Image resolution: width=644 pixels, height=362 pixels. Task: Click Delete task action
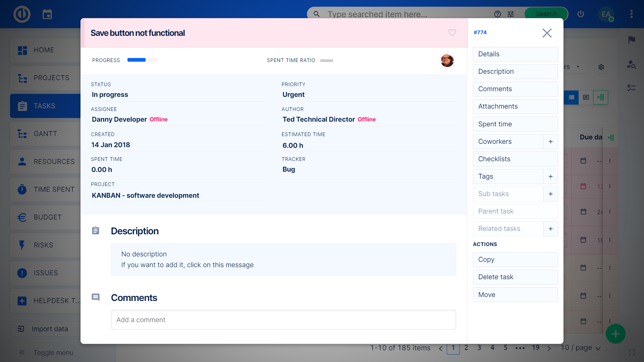coord(515,277)
